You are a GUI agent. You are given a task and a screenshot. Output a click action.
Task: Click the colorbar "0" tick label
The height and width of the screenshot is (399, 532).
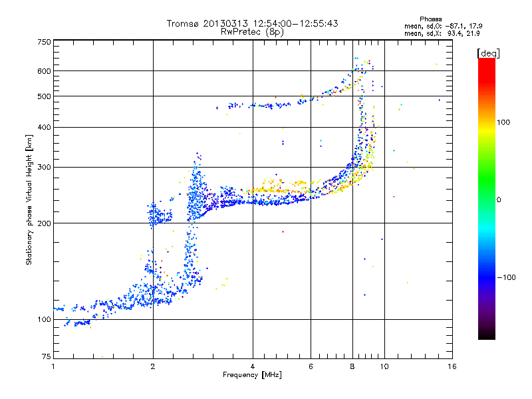coord(498,200)
